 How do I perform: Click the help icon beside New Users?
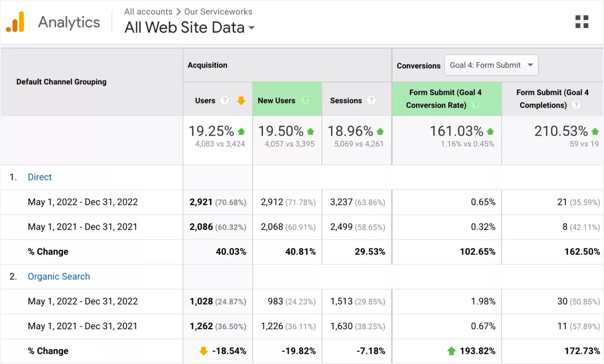tap(305, 100)
